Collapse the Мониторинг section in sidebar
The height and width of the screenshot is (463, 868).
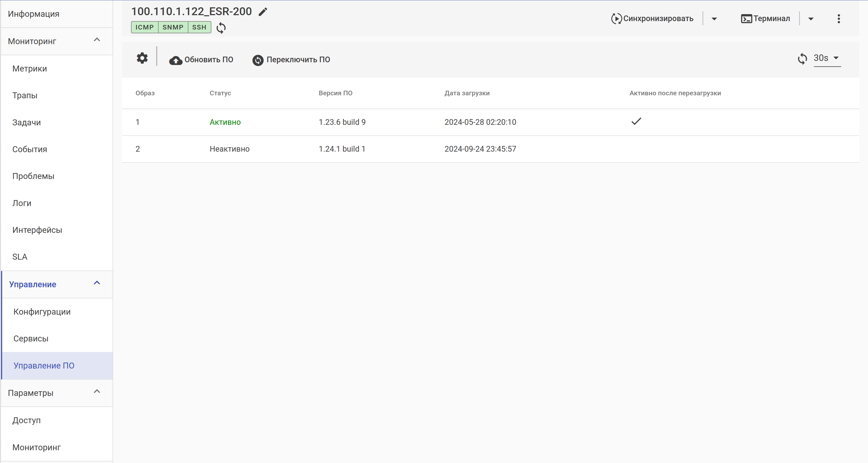(x=97, y=40)
